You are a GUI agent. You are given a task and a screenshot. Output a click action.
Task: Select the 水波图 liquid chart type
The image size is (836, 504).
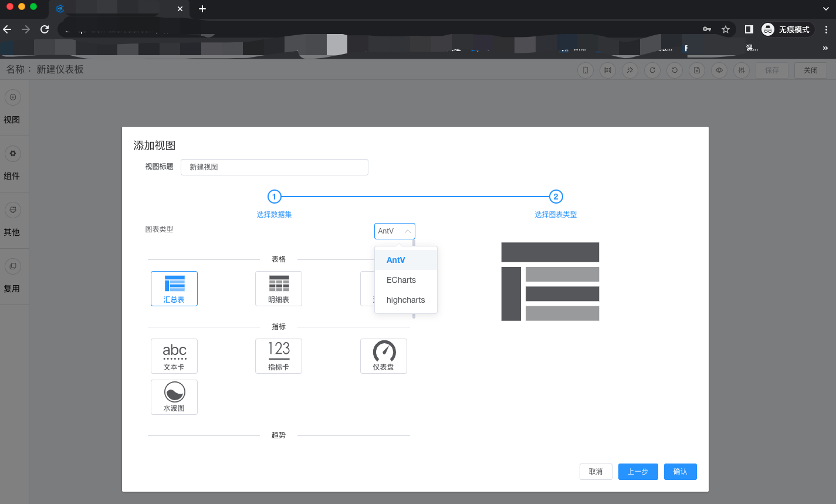click(x=174, y=397)
